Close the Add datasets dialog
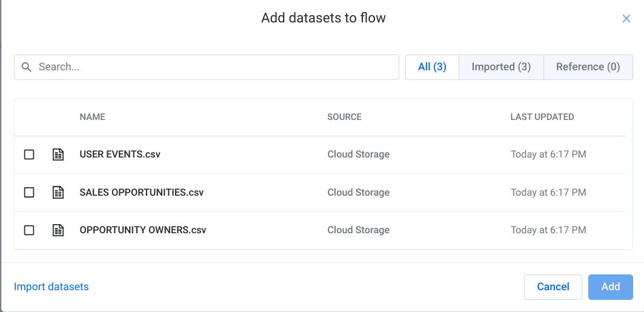The image size is (644, 312). [x=626, y=18]
